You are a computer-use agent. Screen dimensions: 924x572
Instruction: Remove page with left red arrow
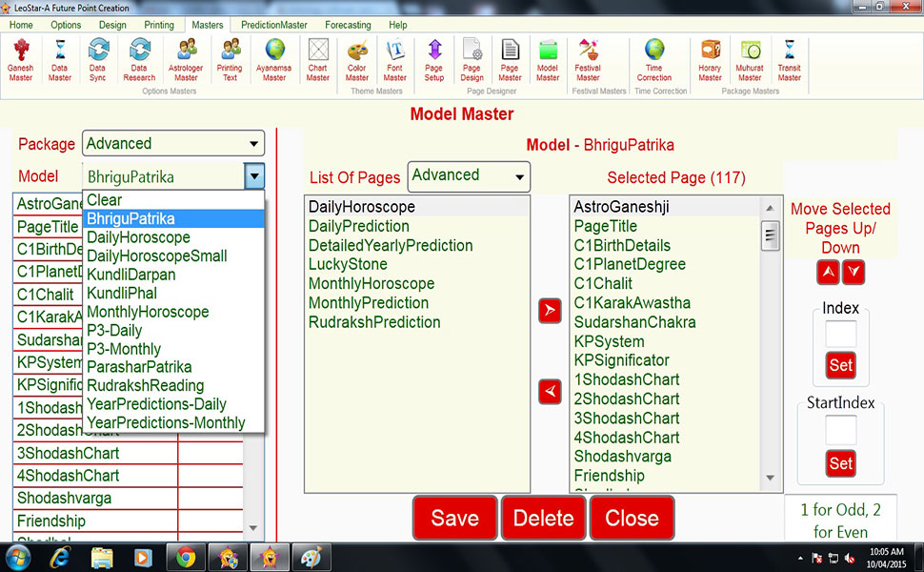[550, 392]
